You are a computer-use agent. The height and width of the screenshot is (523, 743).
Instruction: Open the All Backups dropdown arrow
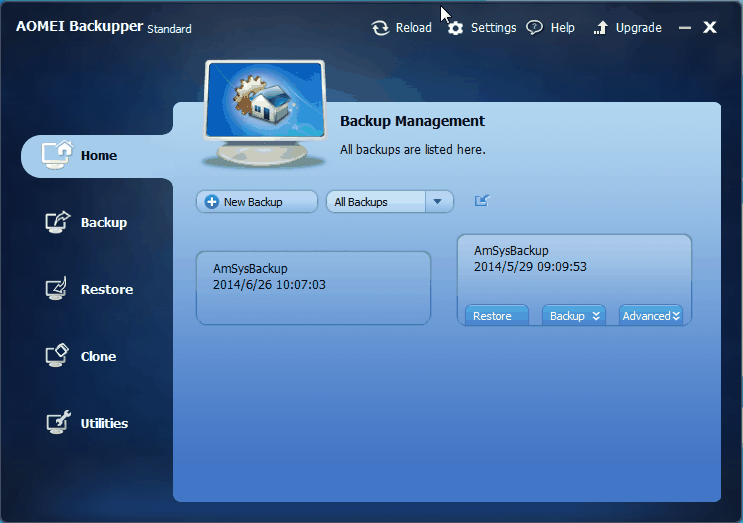437,202
